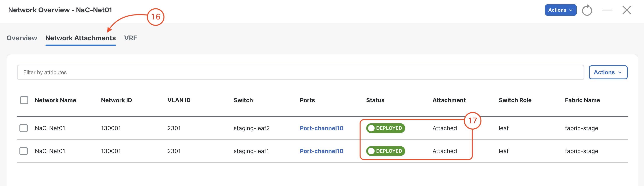Tick the select-all checkbox in the table header

pos(24,100)
